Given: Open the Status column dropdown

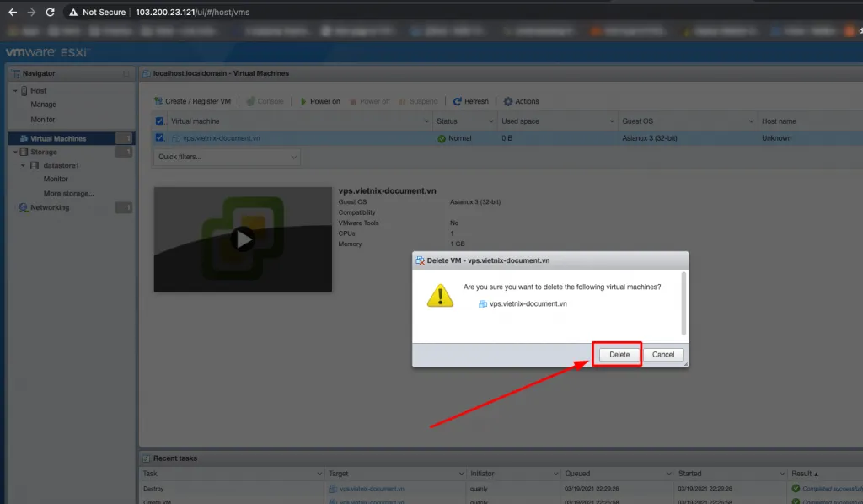Looking at the screenshot, I should tap(491, 121).
